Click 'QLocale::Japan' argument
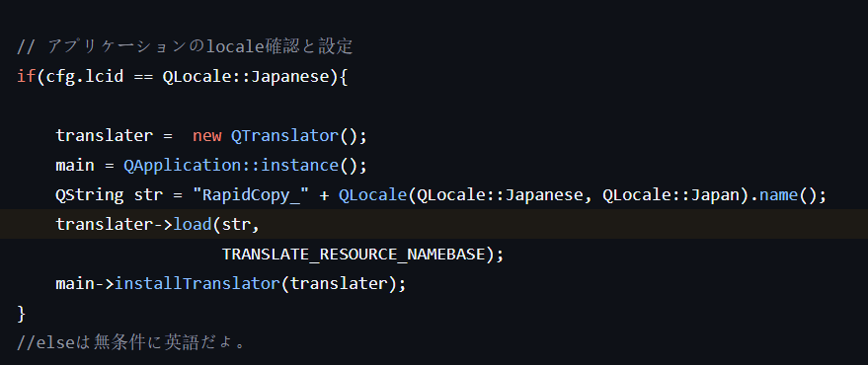868x365 pixels. (670, 194)
